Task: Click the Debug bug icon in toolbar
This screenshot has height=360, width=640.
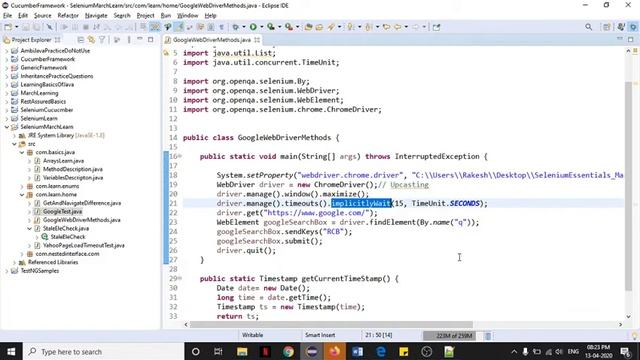Action: pos(236,27)
